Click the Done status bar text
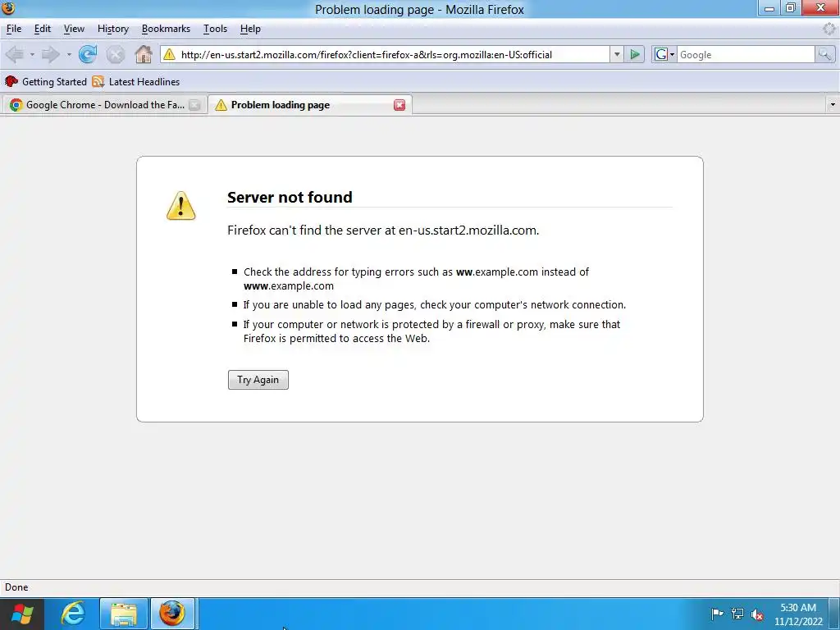840x630 pixels. pyautogui.click(x=16, y=587)
